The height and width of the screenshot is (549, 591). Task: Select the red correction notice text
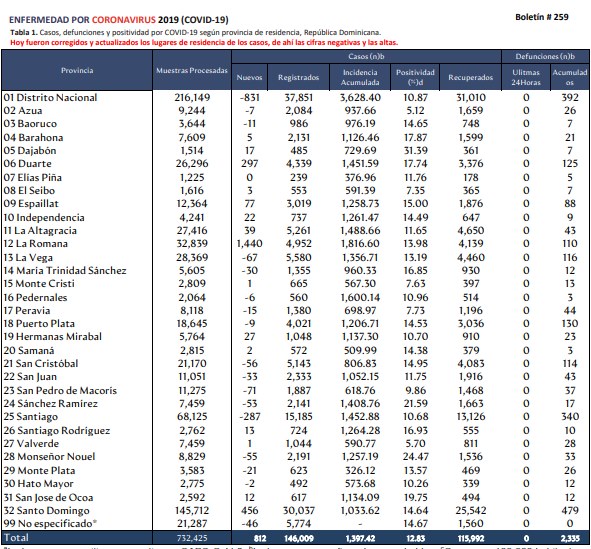204,43
